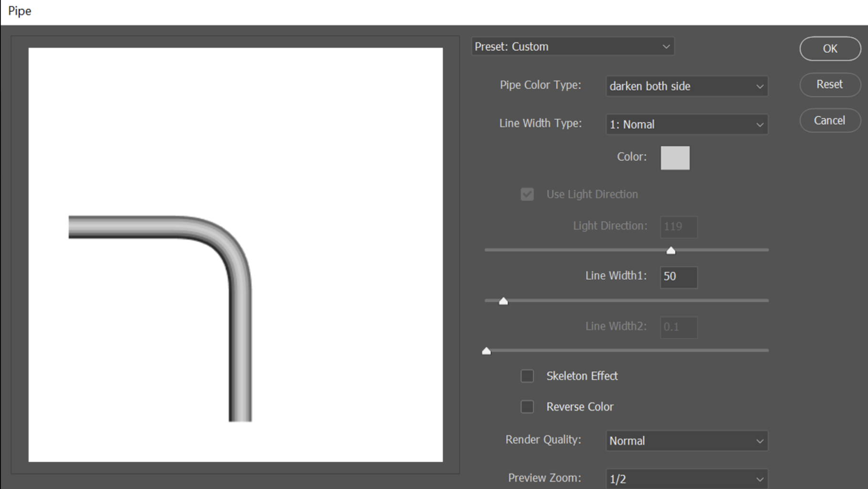Click the Render Quality label
Viewport: 868px width, 489px height.
pyautogui.click(x=543, y=440)
